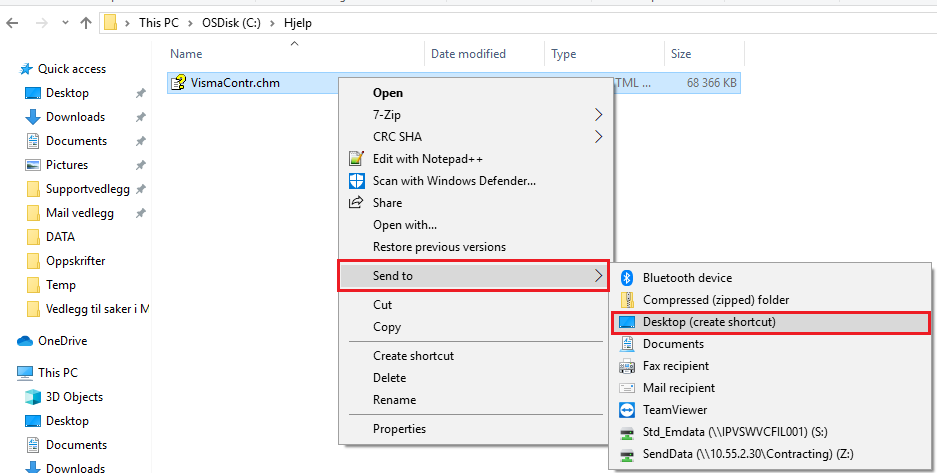
Task: Expand the CRC SHA submenu arrow
Action: click(x=599, y=137)
